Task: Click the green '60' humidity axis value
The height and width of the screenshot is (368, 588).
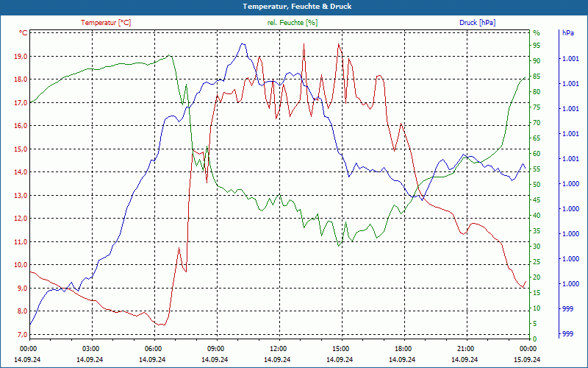Action: coord(537,154)
